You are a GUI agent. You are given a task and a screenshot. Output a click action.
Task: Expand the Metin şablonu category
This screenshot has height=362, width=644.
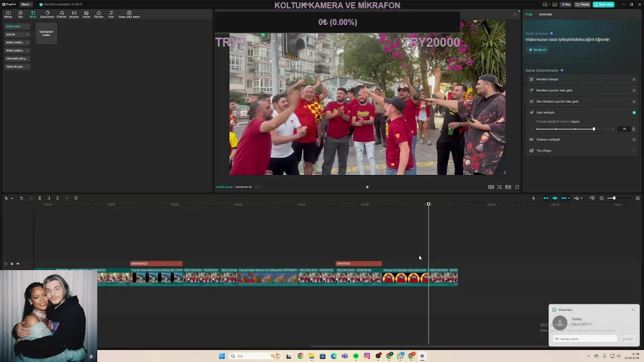pyautogui.click(x=17, y=50)
